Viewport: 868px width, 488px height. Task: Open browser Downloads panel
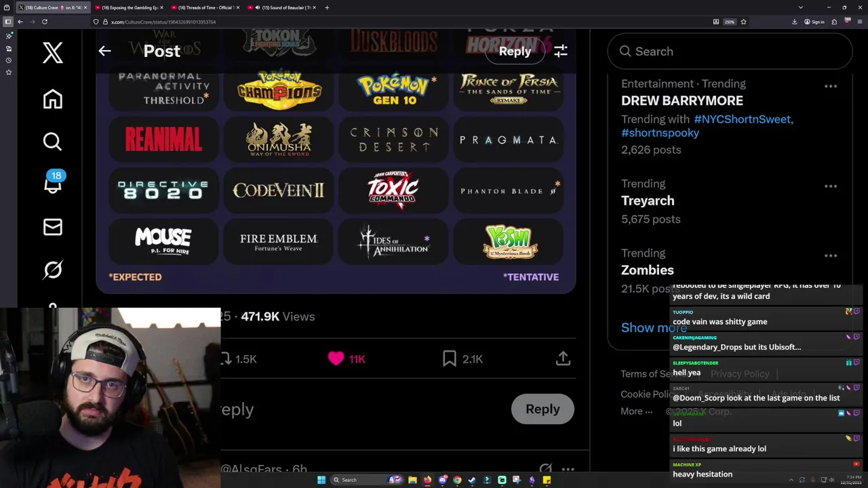(x=794, y=22)
